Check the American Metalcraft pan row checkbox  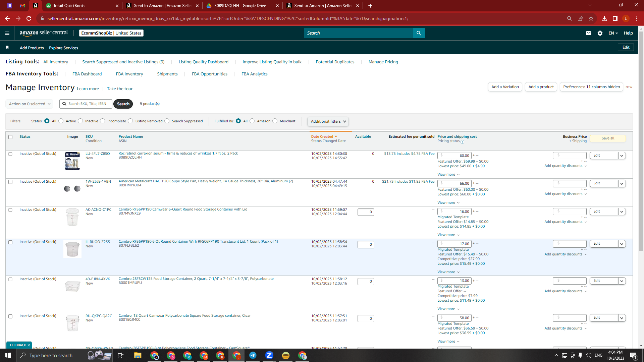coord(10,182)
